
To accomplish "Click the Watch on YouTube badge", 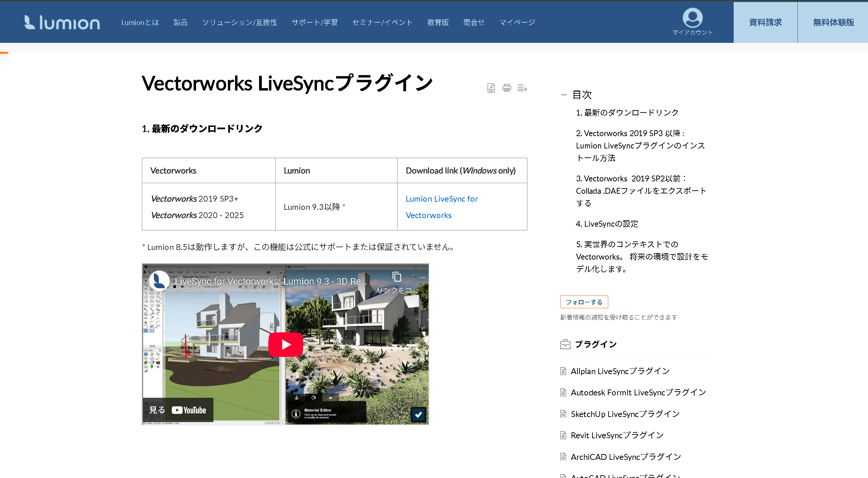I will click(178, 410).
